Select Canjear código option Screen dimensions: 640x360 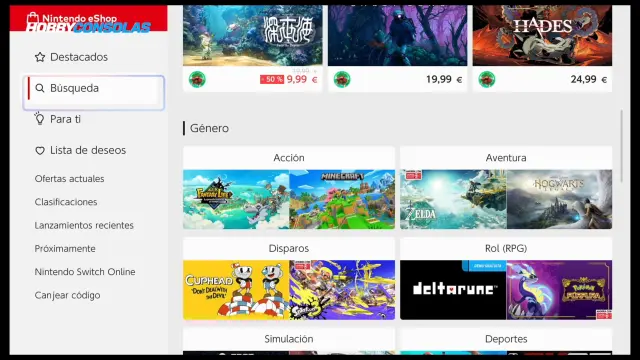point(67,295)
